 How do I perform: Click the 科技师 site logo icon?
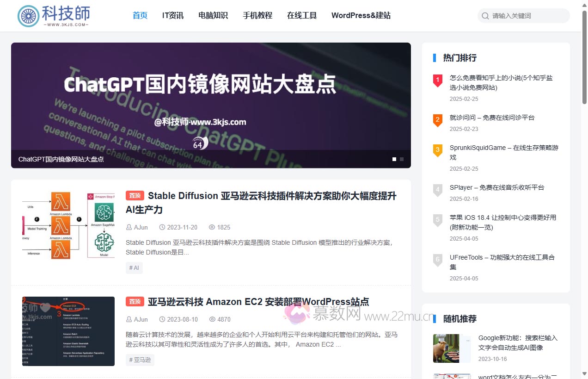click(x=29, y=15)
